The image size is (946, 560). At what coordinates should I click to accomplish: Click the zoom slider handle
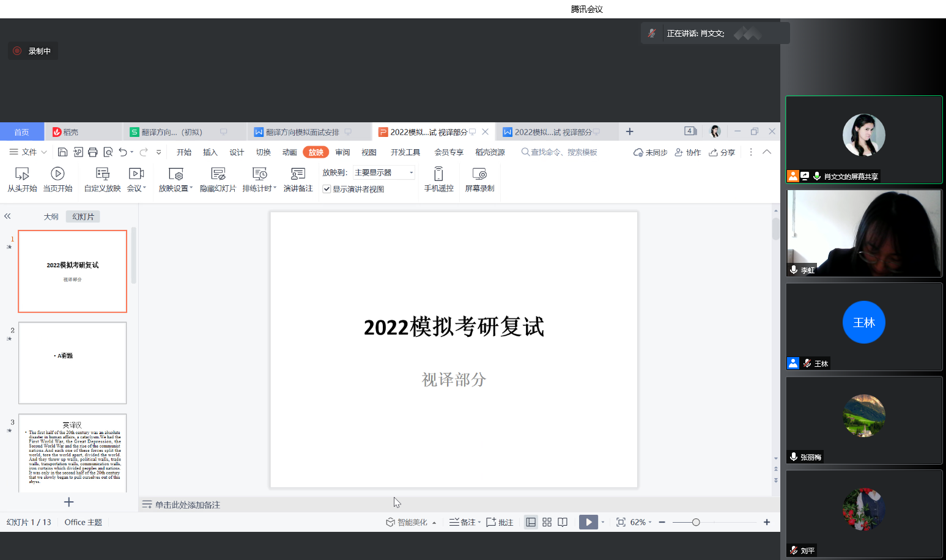tap(696, 522)
